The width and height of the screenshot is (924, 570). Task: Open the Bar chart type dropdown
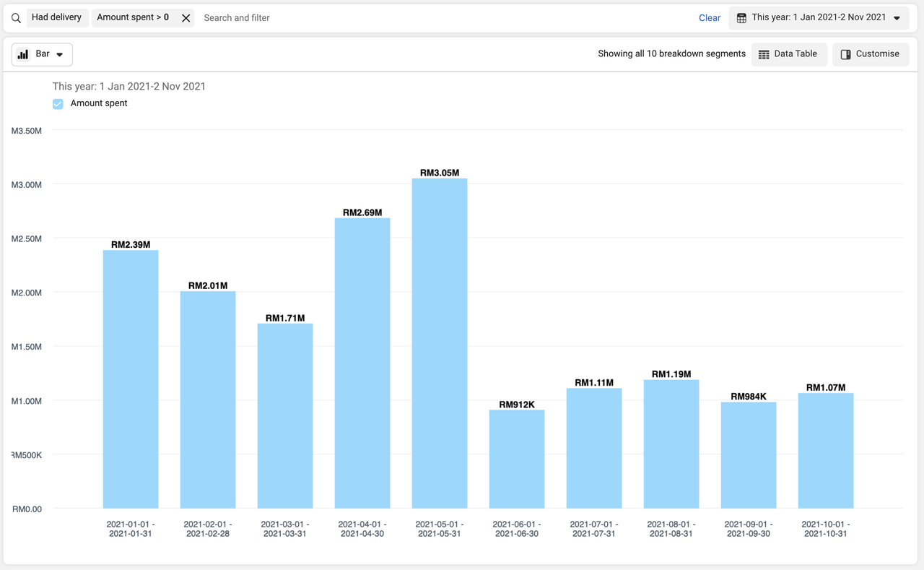point(42,54)
